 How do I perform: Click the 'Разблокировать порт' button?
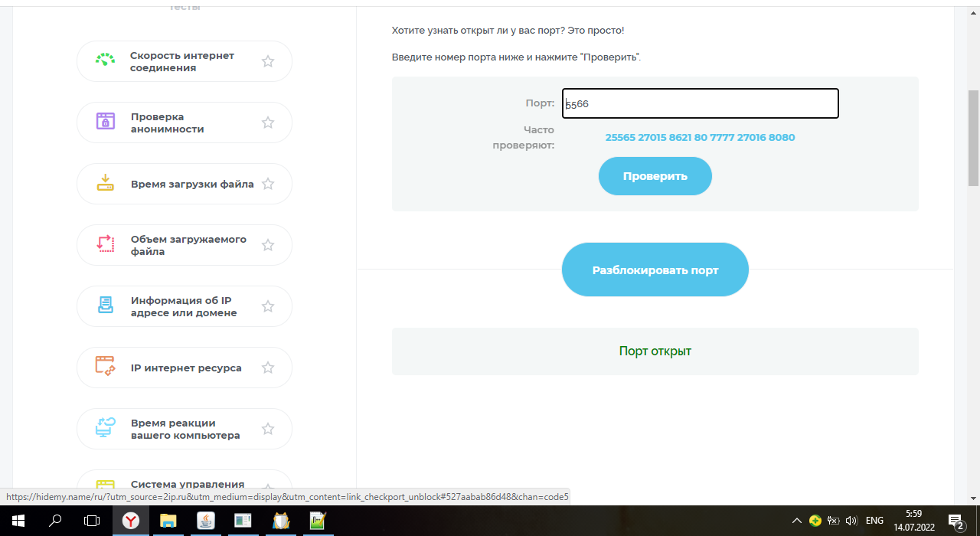pyautogui.click(x=655, y=270)
